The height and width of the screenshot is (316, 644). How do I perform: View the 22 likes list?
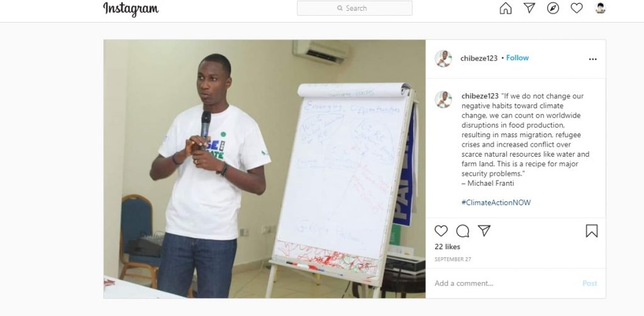447,247
